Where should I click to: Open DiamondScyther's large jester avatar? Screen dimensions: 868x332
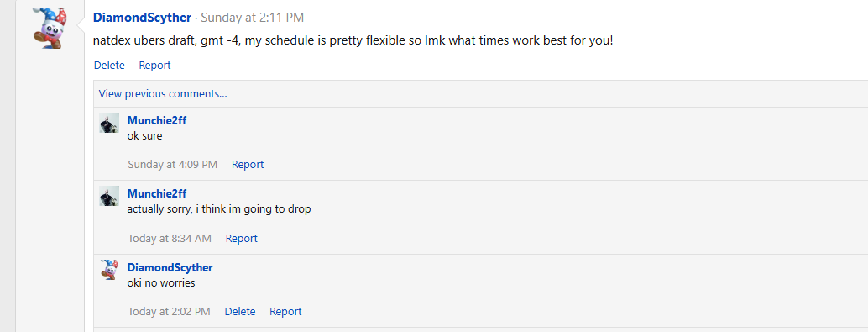pos(50,29)
